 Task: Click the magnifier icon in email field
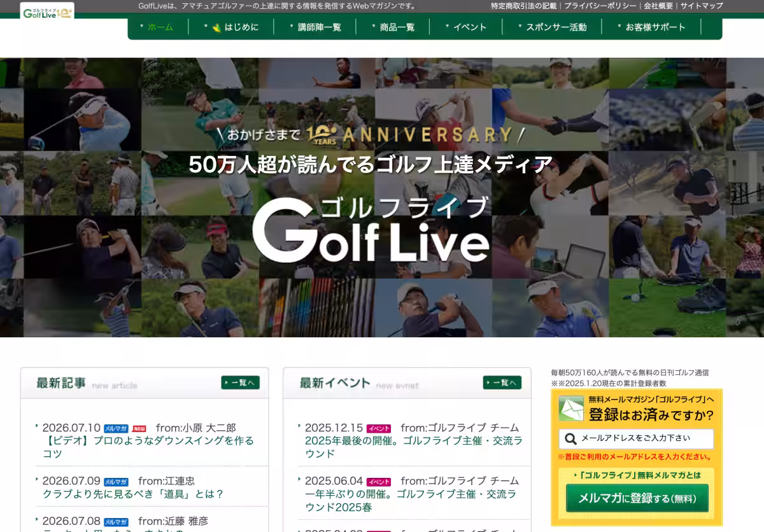[571, 438]
